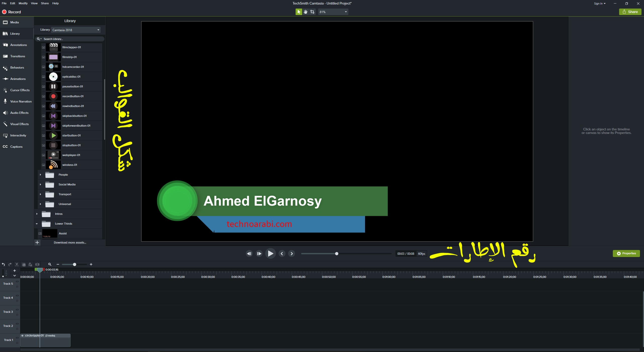The image size is (644, 352).
Task: Open the Sign In dropdown
Action: click(x=600, y=4)
